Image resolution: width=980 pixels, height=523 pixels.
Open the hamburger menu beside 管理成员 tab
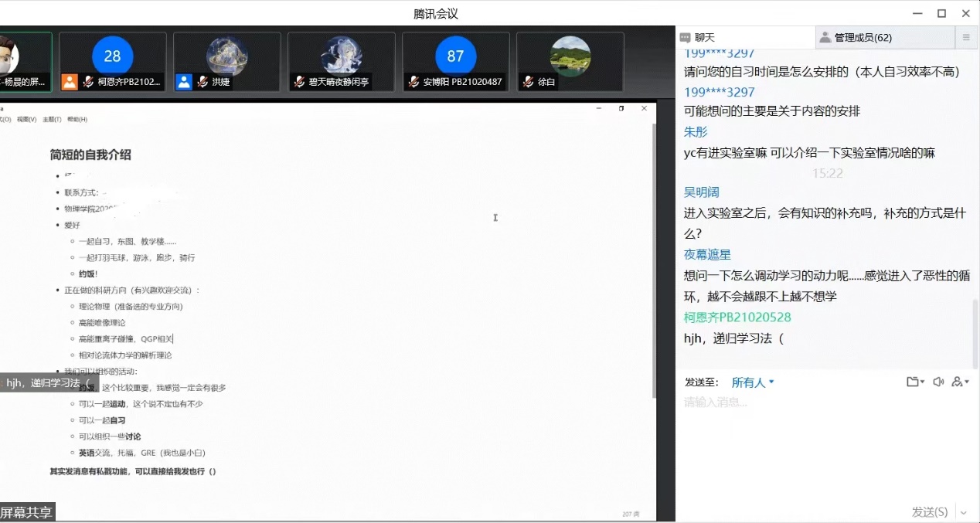[966, 37]
